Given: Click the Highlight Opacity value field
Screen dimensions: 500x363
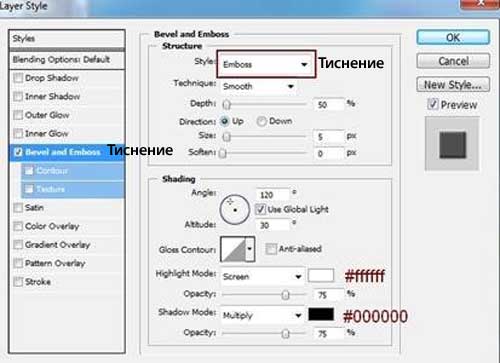Looking at the screenshot, I should [x=329, y=295].
